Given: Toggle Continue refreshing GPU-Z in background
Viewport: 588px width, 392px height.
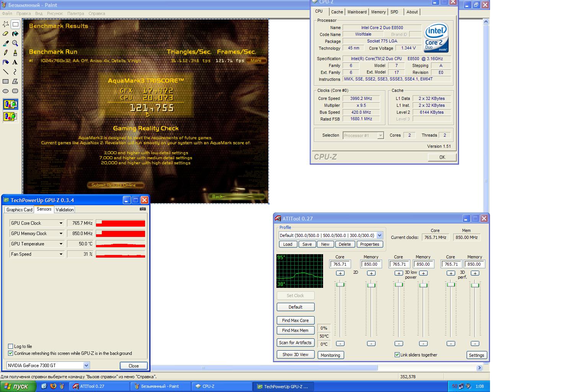Looking at the screenshot, I should pos(11,353).
